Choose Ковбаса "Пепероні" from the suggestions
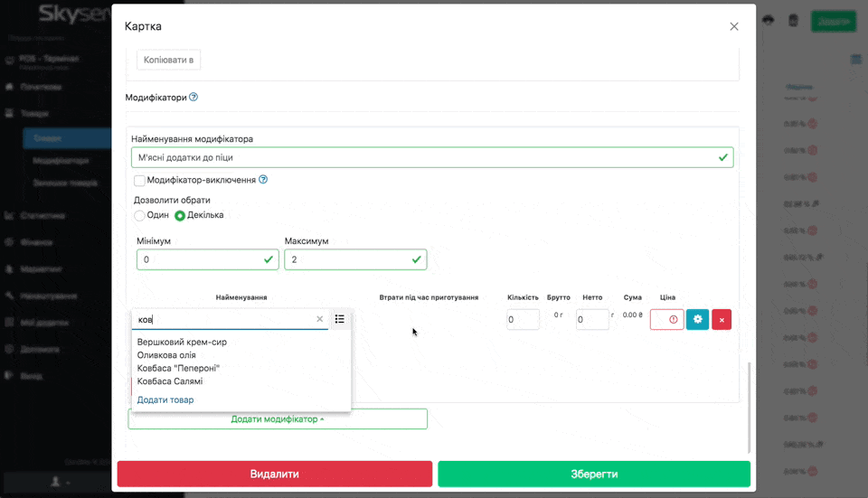 tap(178, 368)
